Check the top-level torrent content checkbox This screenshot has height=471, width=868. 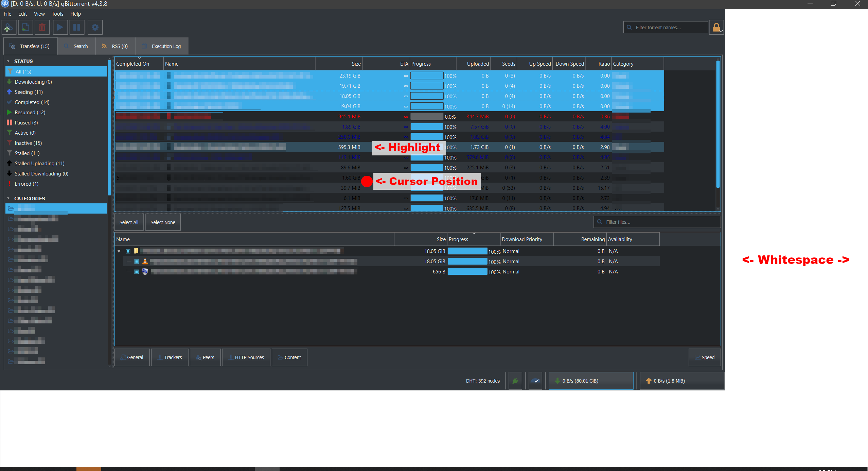(x=128, y=251)
